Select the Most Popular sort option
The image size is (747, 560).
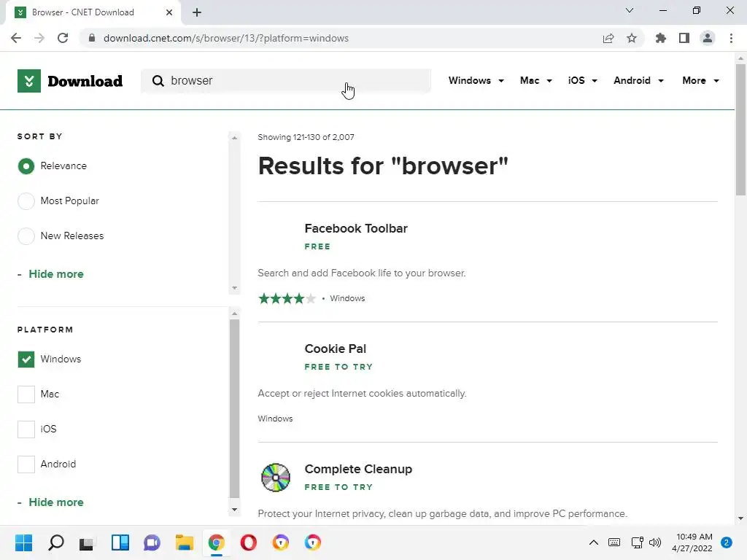click(26, 201)
